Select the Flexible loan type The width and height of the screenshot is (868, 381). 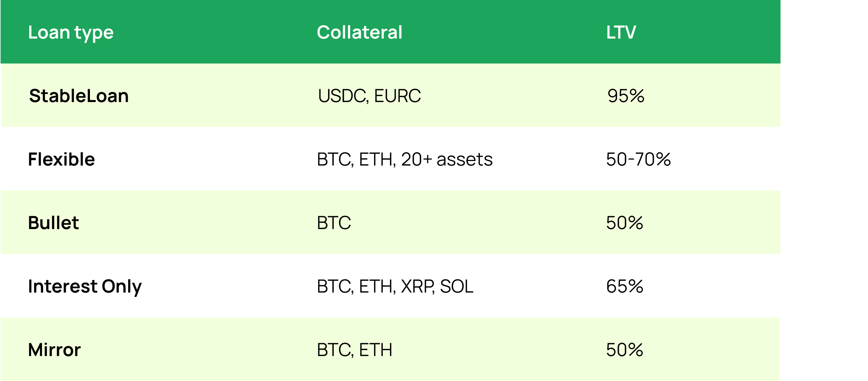[x=61, y=160]
